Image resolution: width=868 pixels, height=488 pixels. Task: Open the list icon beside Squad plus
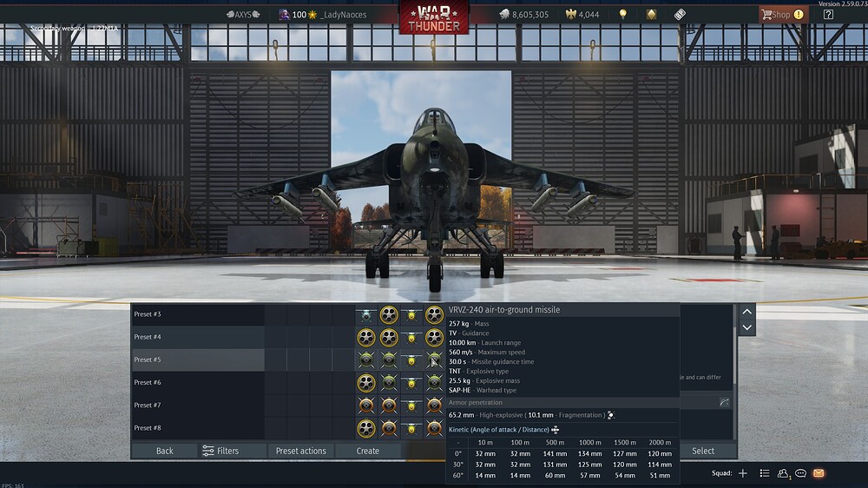coord(765,473)
